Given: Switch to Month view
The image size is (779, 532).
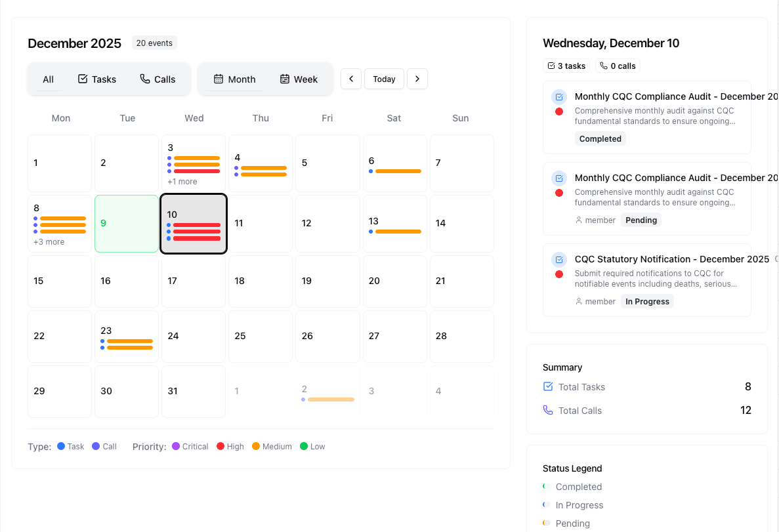Looking at the screenshot, I should coord(234,79).
